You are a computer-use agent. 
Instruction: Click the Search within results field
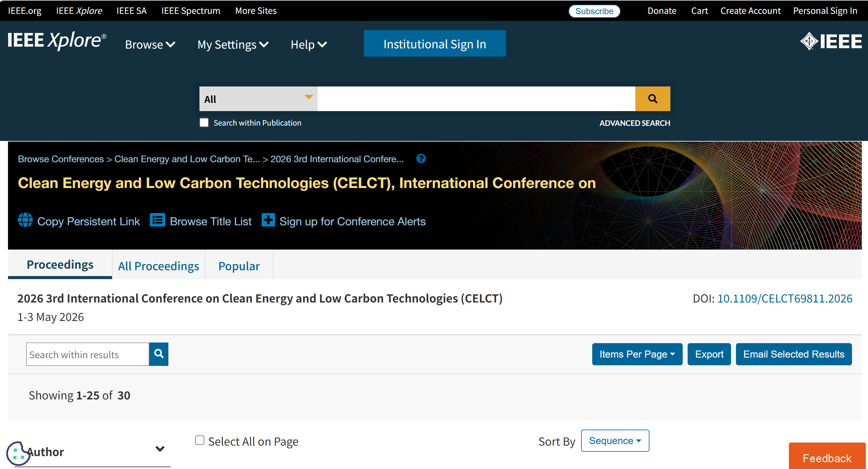[x=88, y=354]
